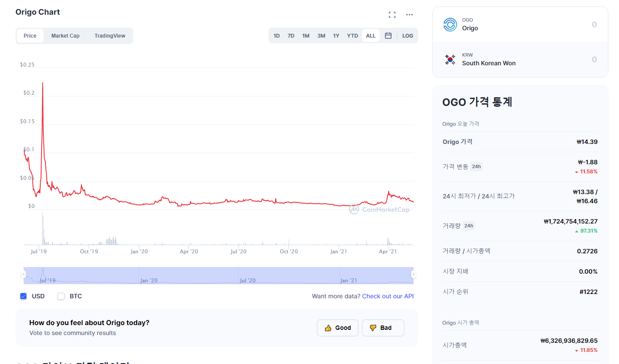Click the 0.2726 volume ratio value
Image resolution: width=619 pixels, height=364 pixels.
587,251
